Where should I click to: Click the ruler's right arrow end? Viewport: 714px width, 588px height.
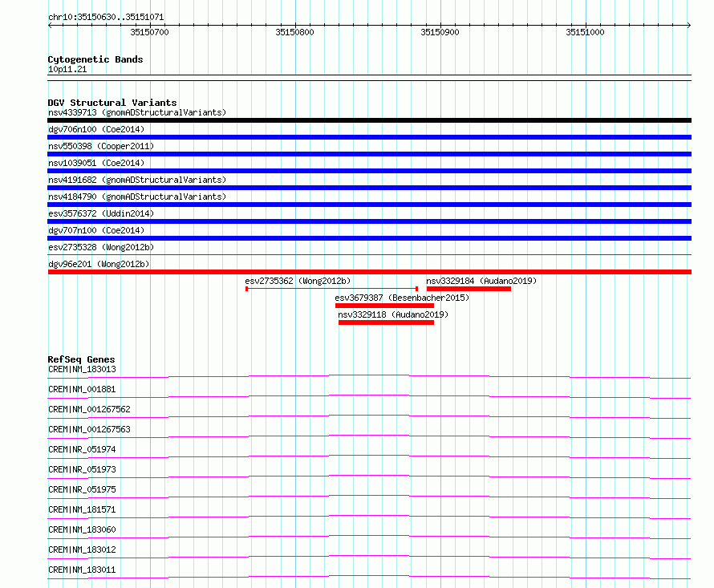click(x=689, y=25)
